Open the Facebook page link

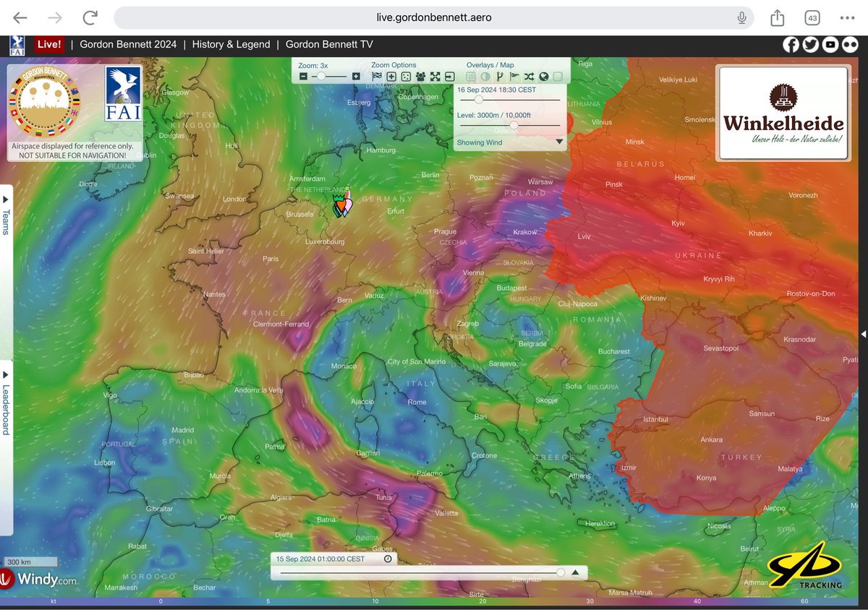click(x=791, y=45)
